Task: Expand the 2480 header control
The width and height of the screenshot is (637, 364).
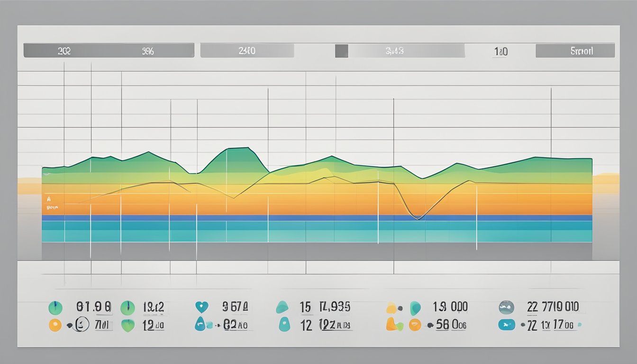Action: tap(246, 50)
